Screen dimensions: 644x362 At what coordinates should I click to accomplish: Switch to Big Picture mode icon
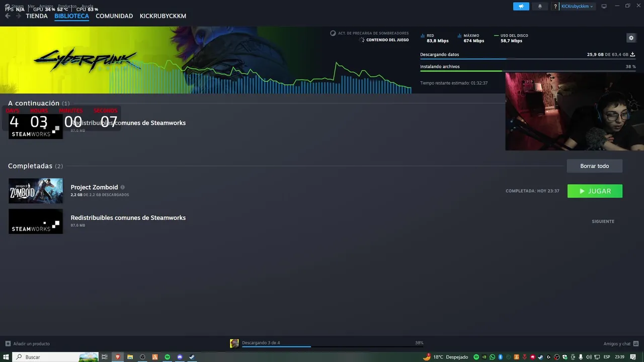604,6
